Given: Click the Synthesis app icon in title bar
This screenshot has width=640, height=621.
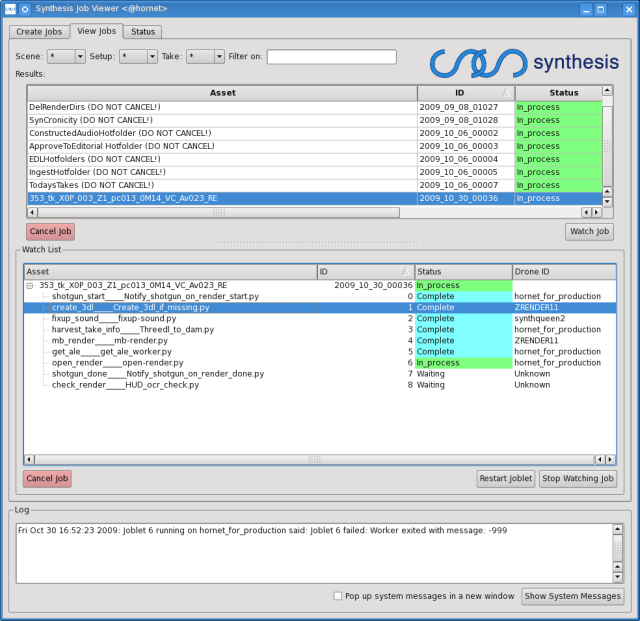Looking at the screenshot, I should coord(10,9).
